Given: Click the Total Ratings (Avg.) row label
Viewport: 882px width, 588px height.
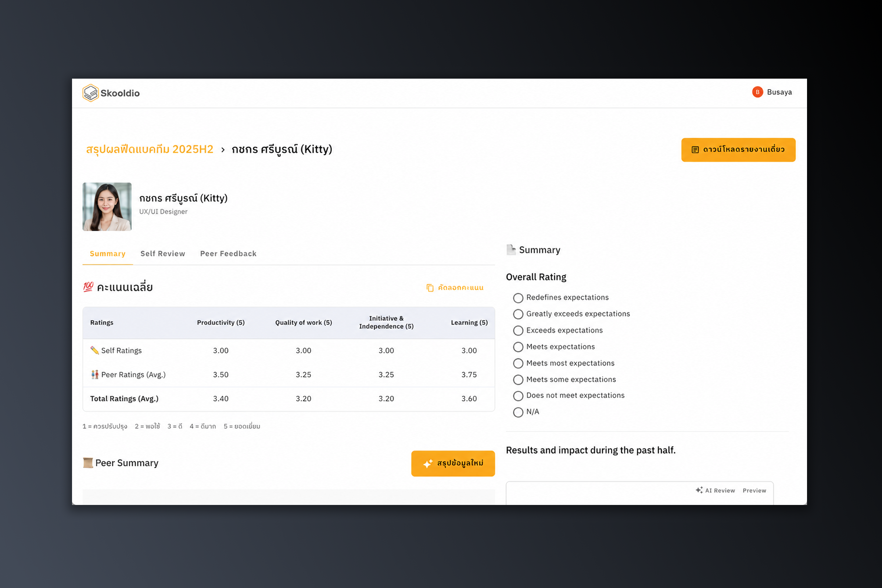Looking at the screenshot, I should [x=124, y=399].
